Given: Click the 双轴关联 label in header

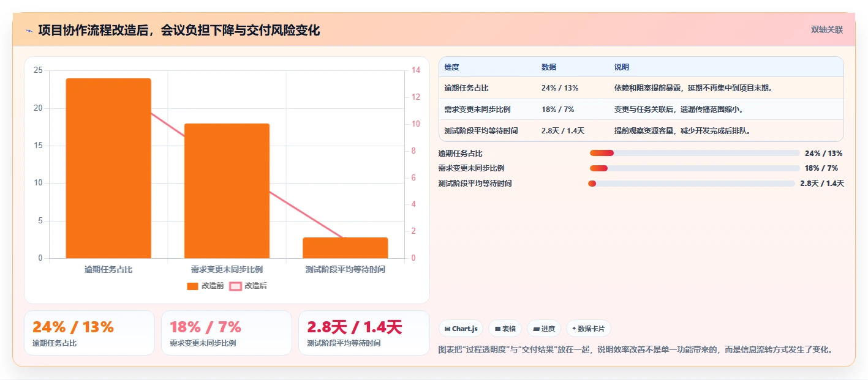Looking at the screenshot, I should [827, 30].
